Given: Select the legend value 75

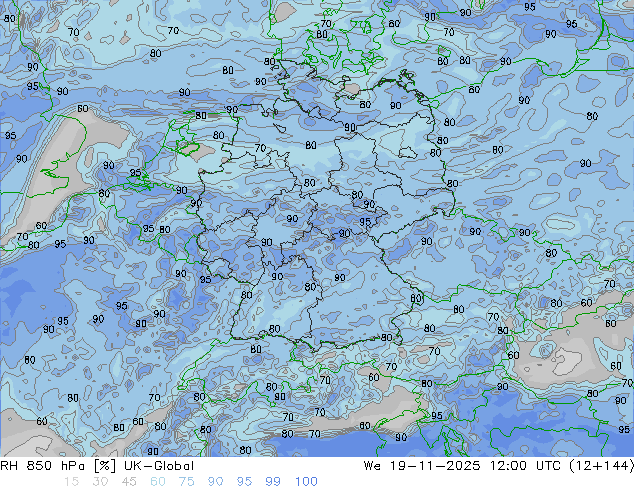Looking at the screenshot, I should click(x=186, y=482).
